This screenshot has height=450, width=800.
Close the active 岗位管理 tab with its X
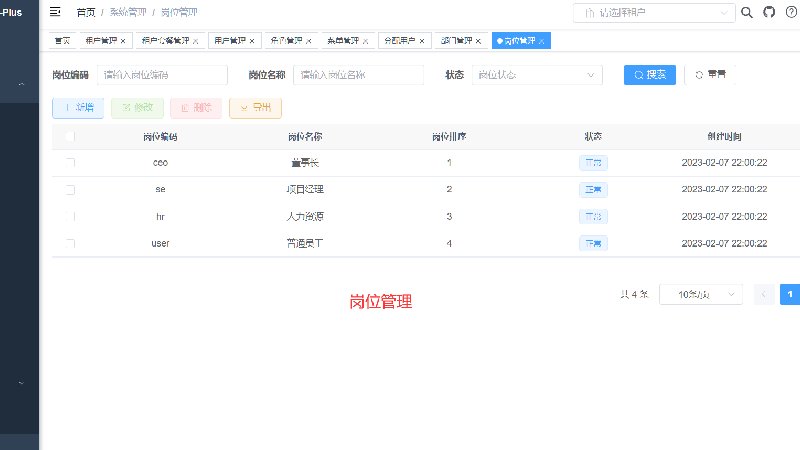tap(542, 41)
